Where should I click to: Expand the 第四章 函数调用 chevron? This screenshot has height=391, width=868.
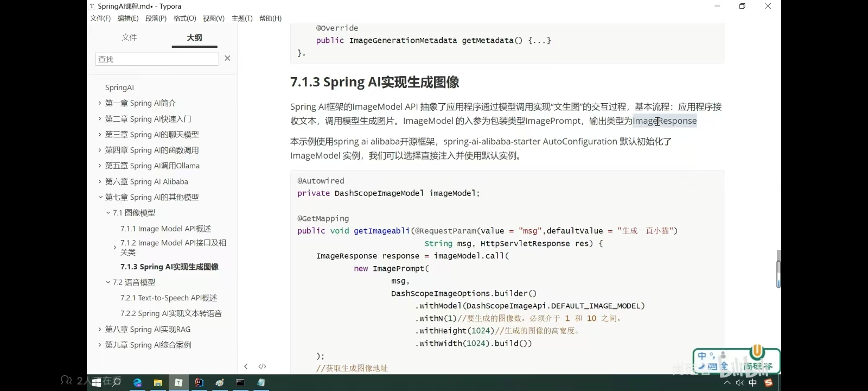tap(100, 150)
